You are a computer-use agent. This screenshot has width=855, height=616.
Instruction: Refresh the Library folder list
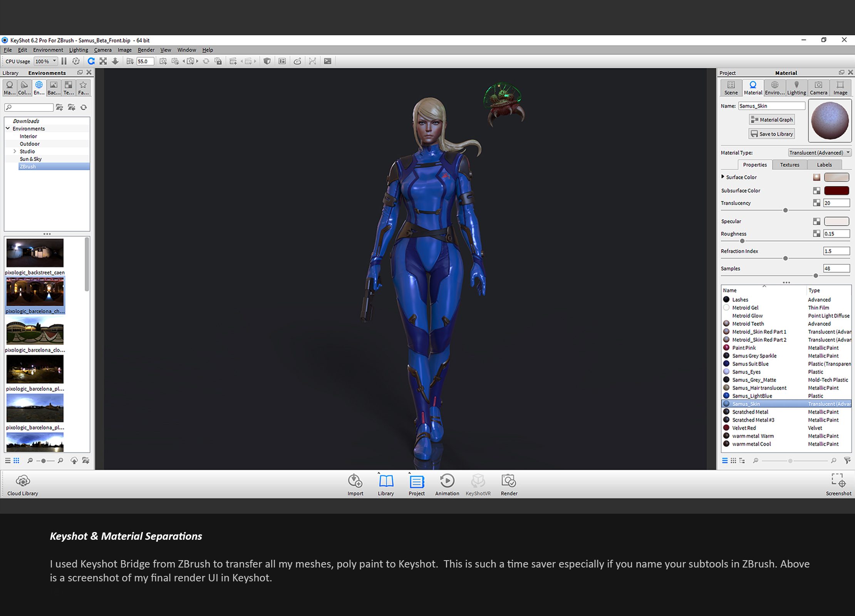click(84, 107)
